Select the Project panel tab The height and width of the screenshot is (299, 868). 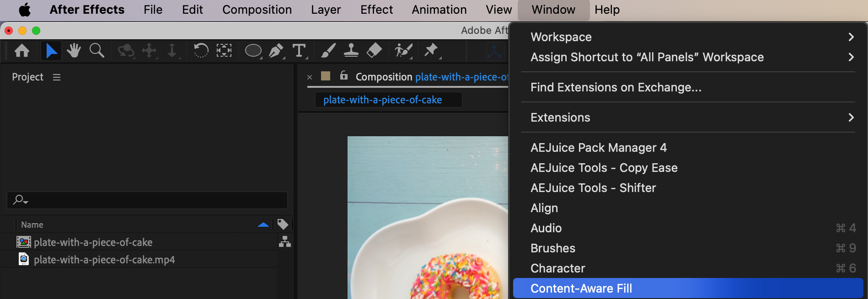coord(27,77)
